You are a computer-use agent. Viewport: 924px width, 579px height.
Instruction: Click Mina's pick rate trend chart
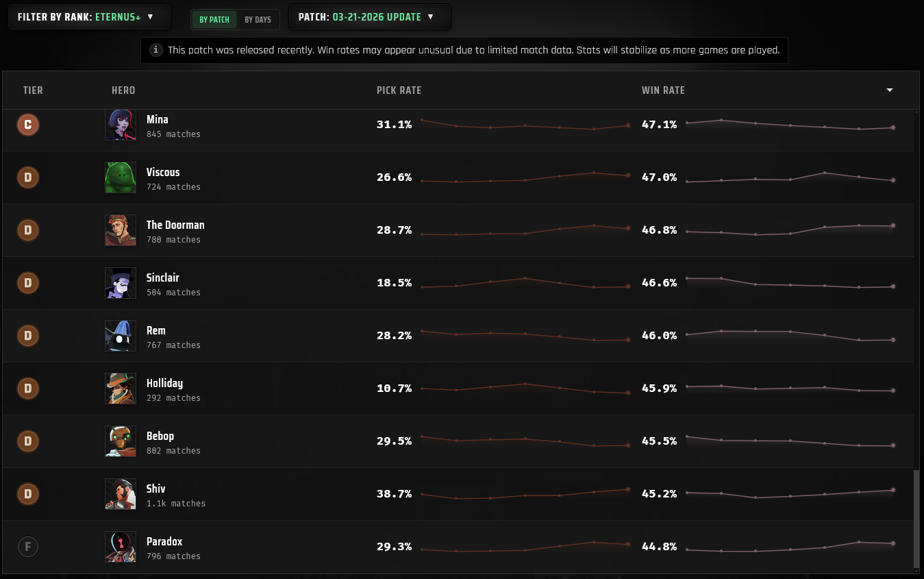[525, 125]
